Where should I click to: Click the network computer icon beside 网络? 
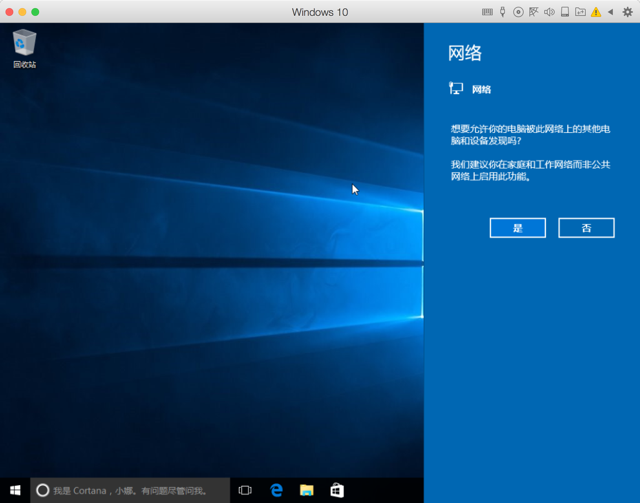(x=456, y=88)
